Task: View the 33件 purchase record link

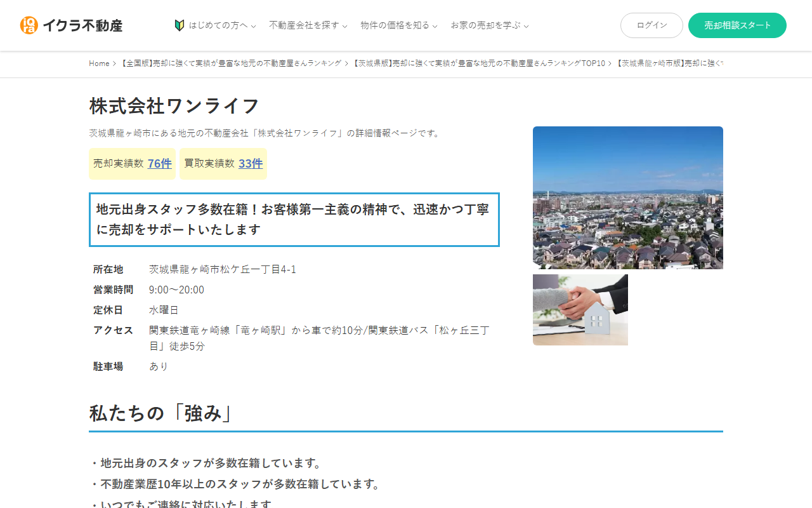Action: coord(251,163)
